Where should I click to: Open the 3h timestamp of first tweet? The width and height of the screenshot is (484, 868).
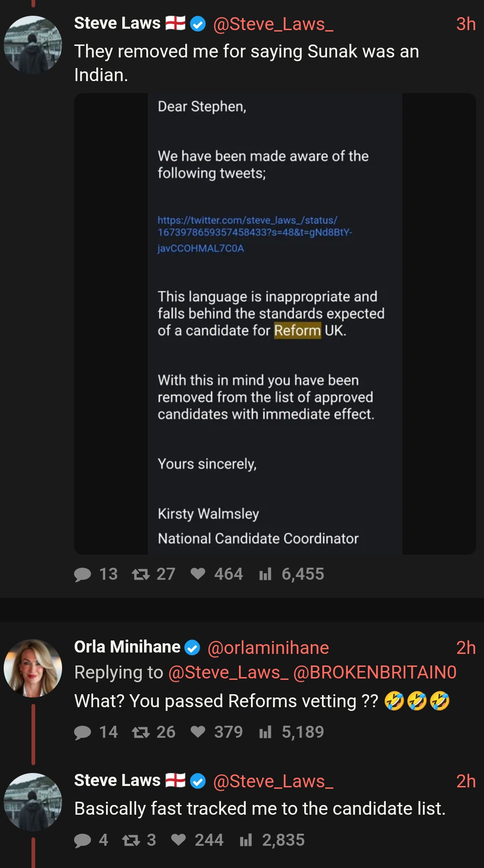(466, 24)
